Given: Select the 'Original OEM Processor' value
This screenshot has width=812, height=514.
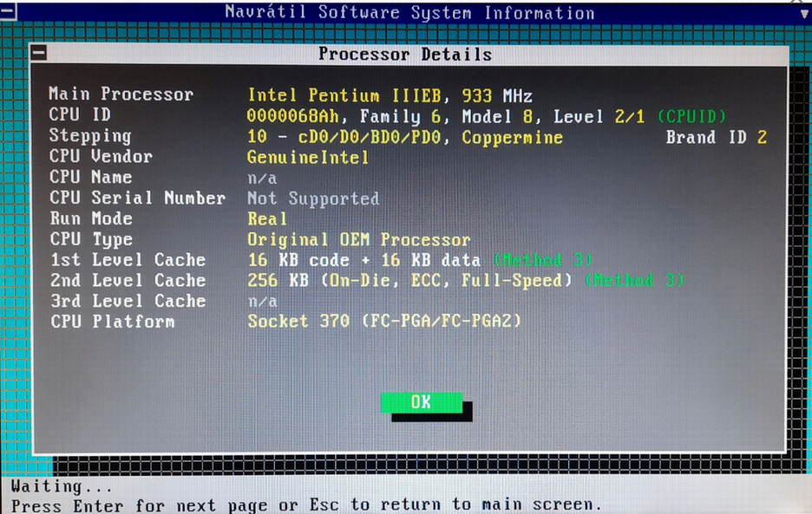Looking at the screenshot, I should coord(359,239).
